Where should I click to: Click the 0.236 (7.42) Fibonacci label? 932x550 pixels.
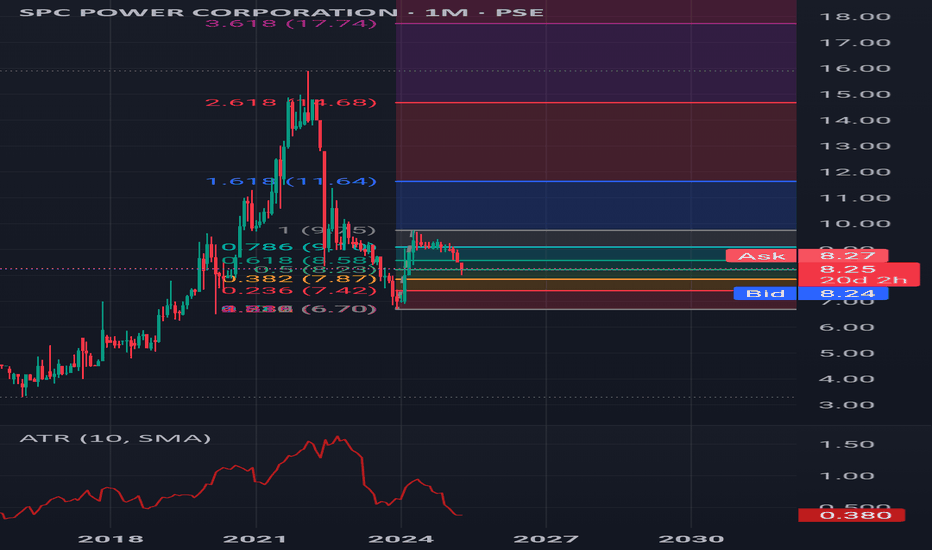coord(299,291)
